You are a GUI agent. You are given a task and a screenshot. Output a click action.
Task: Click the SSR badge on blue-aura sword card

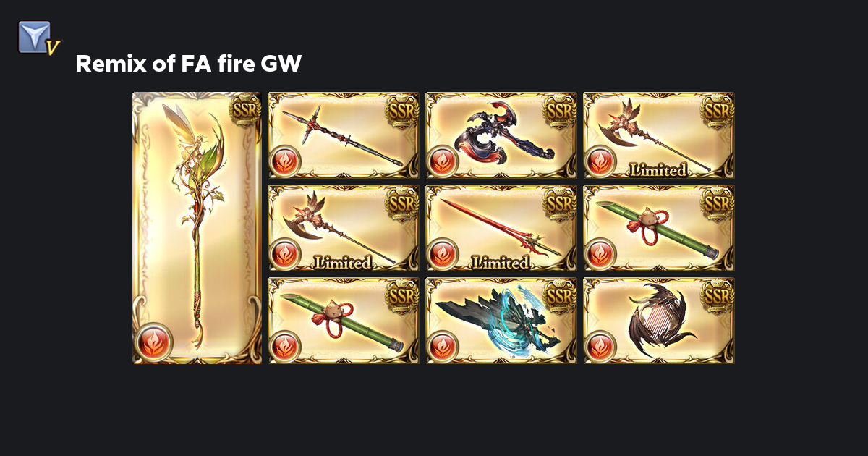click(560, 295)
